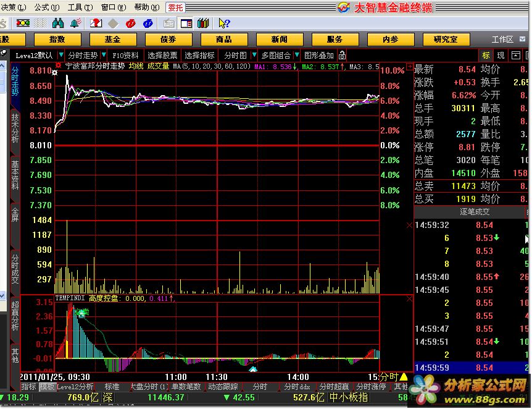Click the 商品 yellow button
532x409 pixels.
(224, 40)
